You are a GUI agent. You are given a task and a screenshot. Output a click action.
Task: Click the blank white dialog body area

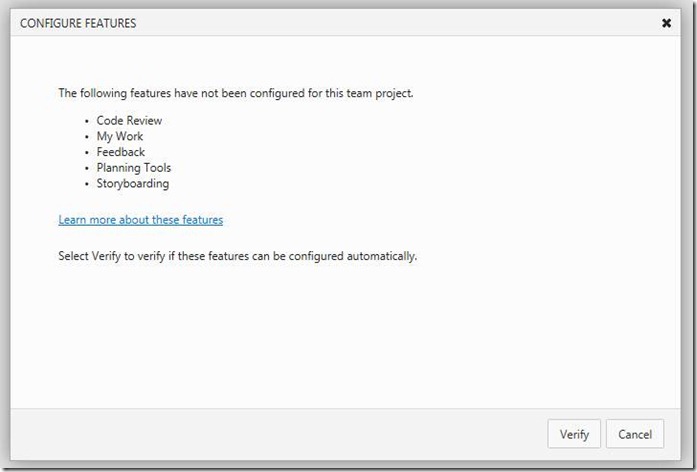[350, 330]
